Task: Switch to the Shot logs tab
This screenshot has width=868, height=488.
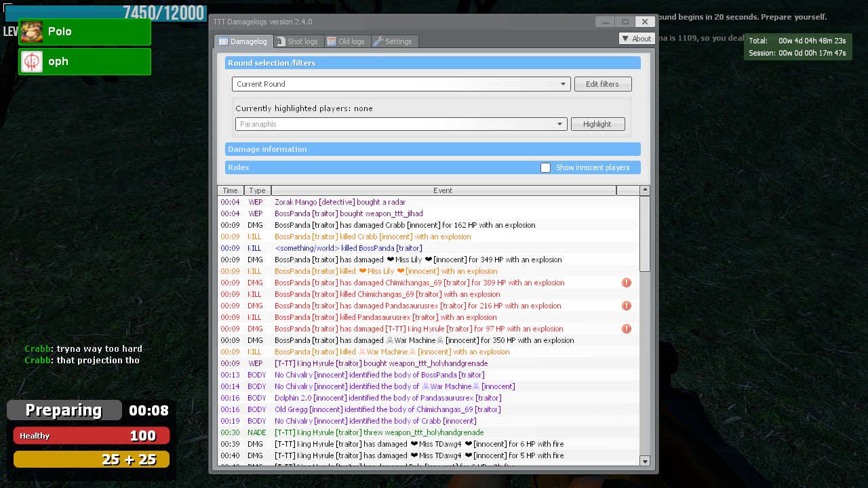Action: 298,41
